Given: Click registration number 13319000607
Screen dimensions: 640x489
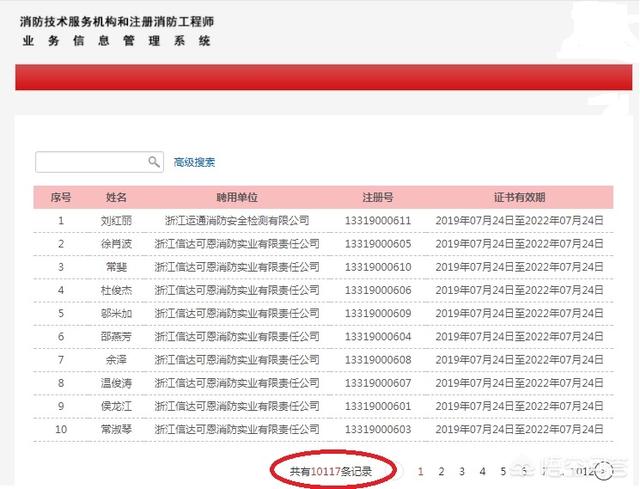Looking at the screenshot, I should point(378,383).
